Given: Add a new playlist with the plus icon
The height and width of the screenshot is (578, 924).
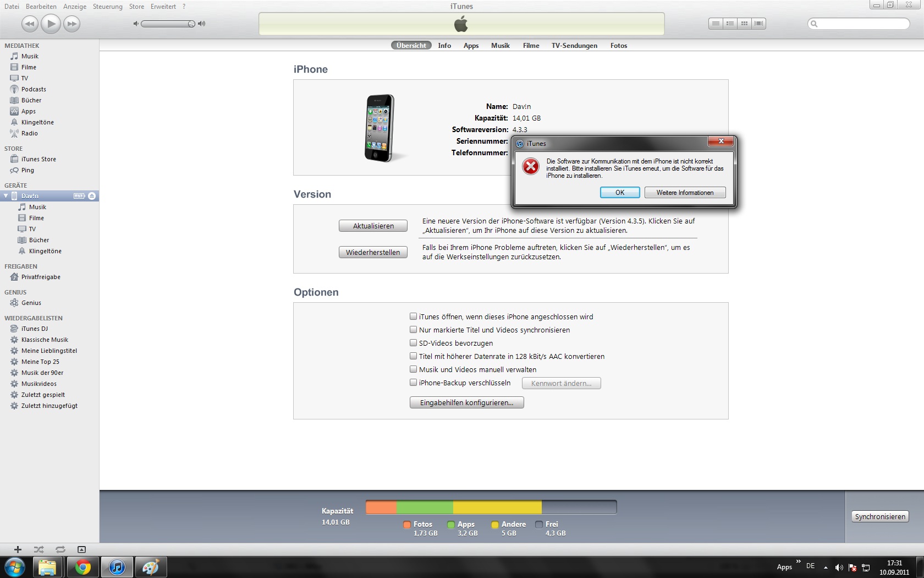Looking at the screenshot, I should 18,549.
